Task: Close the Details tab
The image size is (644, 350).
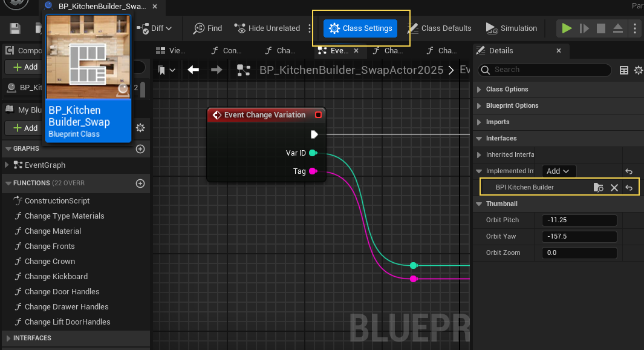Action: tap(558, 51)
